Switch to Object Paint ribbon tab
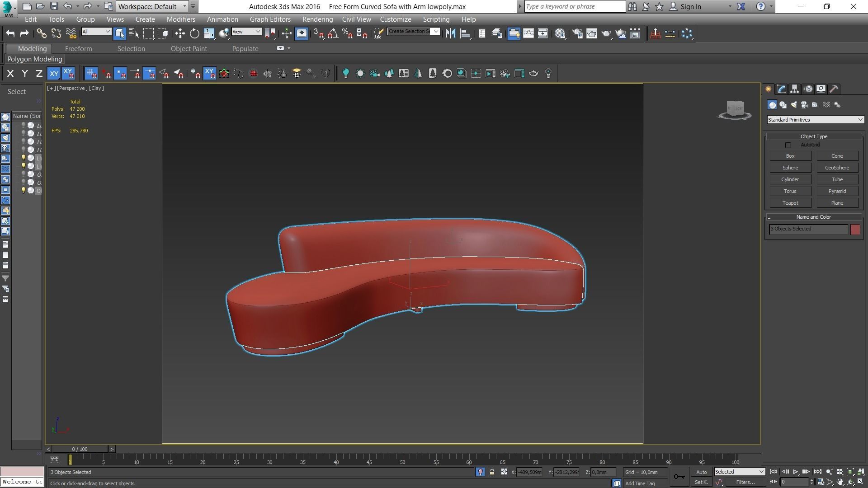 [189, 49]
